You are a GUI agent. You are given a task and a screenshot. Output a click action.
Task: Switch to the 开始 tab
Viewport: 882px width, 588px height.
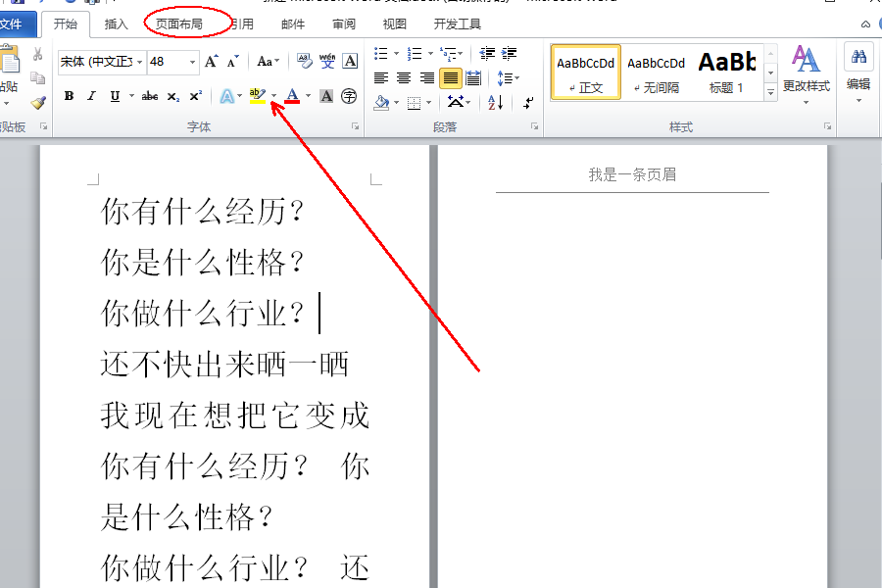coord(66,24)
